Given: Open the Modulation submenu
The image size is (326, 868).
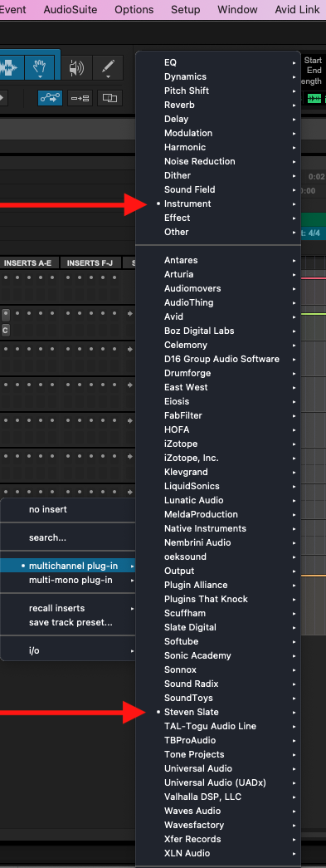Looking at the screenshot, I should pos(218,133).
